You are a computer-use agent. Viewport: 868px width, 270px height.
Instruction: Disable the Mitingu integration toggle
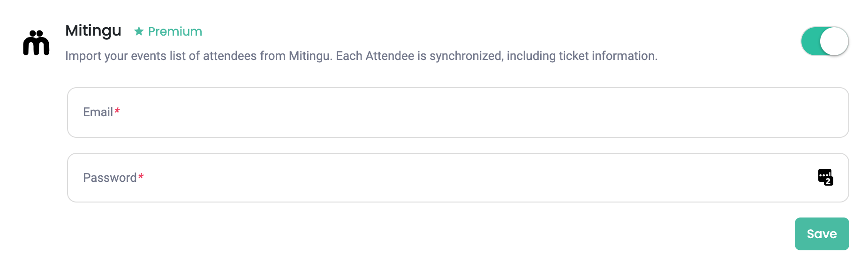click(825, 41)
